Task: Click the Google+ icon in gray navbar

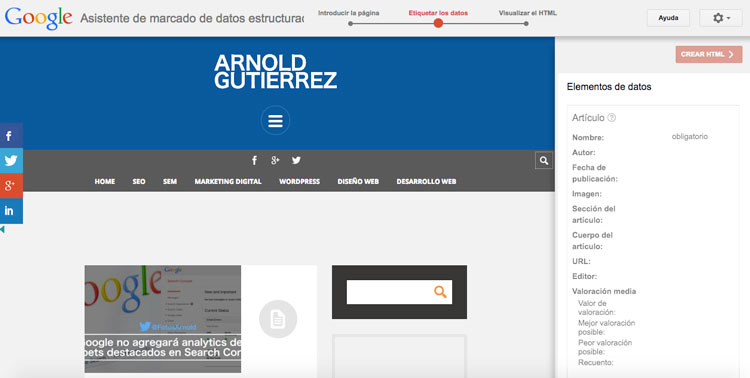Action: (x=275, y=160)
